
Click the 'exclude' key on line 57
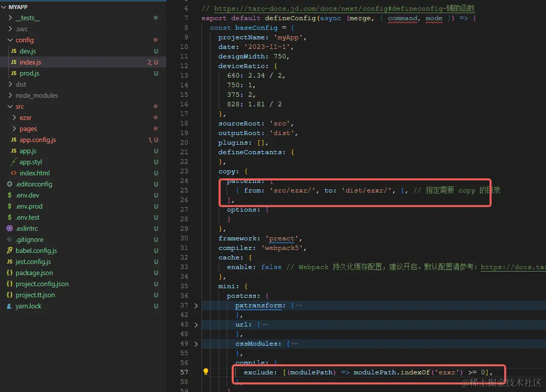(x=258, y=372)
